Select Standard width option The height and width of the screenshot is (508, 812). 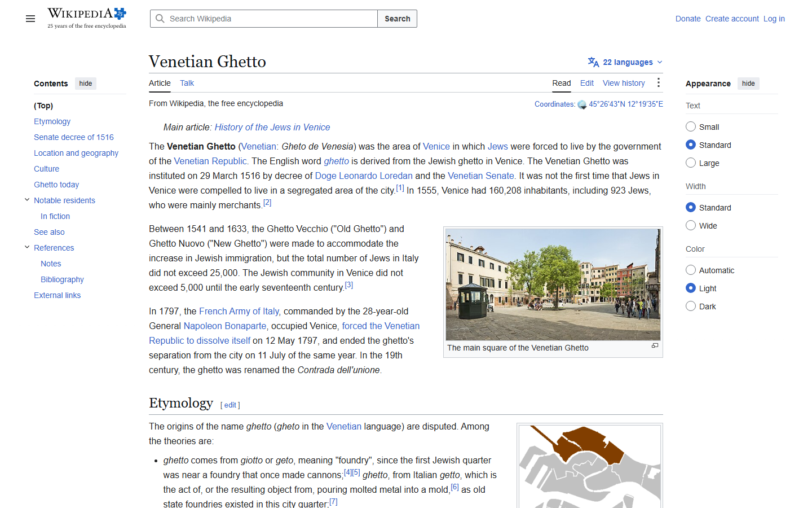(691, 208)
